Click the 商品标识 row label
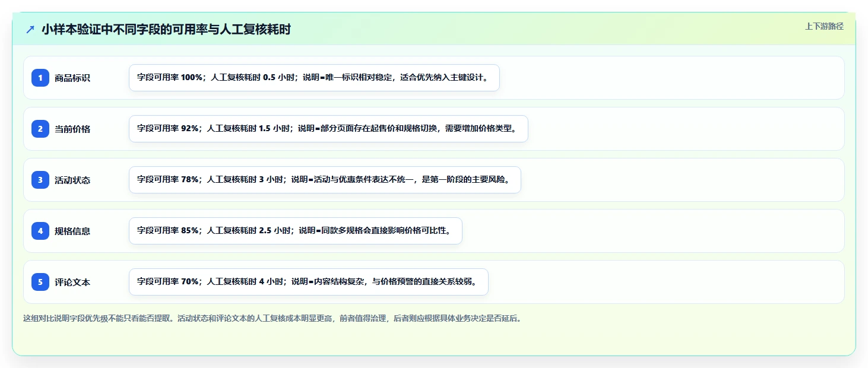 click(x=72, y=78)
